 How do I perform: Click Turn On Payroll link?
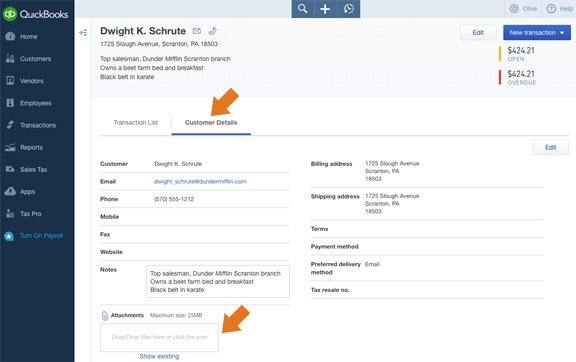(41, 236)
